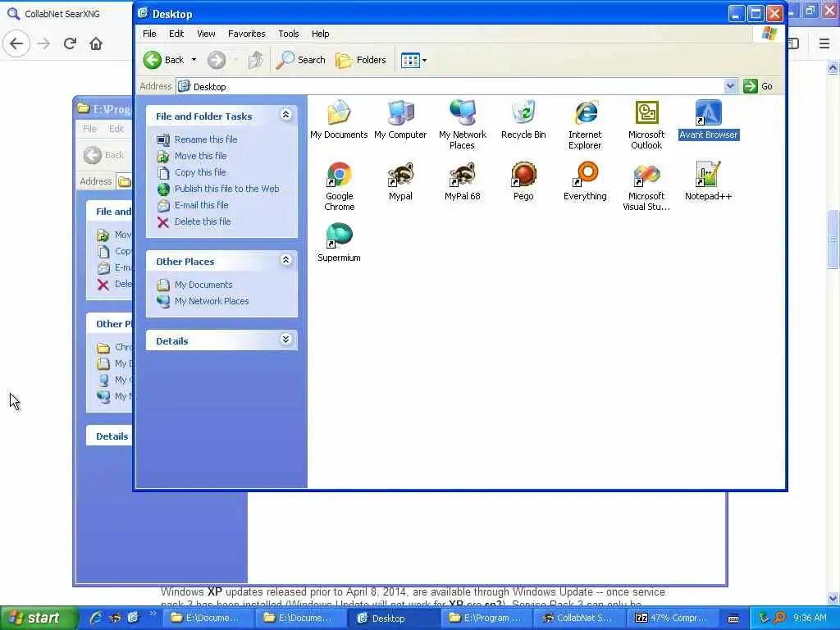Select the My Computer icon
The width and height of the screenshot is (840, 630).
coord(400,120)
